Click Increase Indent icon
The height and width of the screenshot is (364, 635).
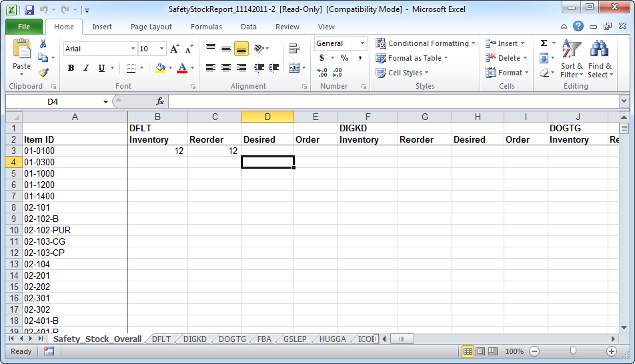coord(274,68)
